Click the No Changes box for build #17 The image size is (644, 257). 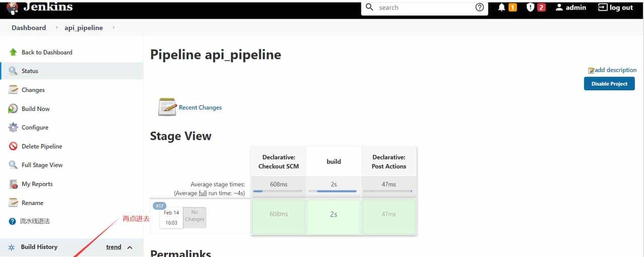click(195, 217)
